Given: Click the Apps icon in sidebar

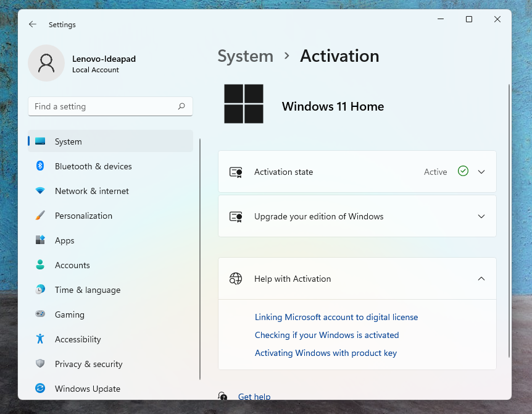Looking at the screenshot, I should pyautogui.click(x=40, y=240).
